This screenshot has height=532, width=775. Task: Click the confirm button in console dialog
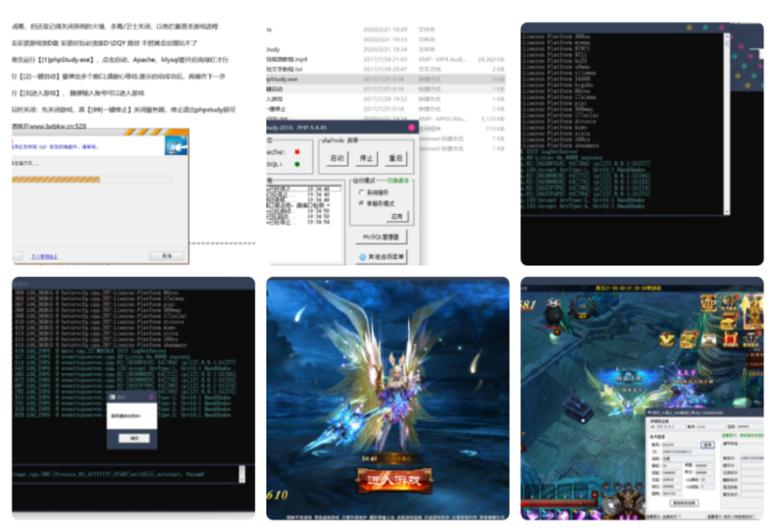pyautogui.click(x=135, y=439)
